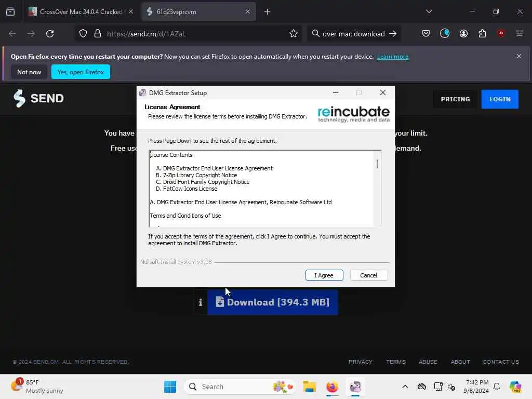Image resolution: width=532 pixels, height=399 pixels.
Task: View site security lock info
Action: (x=98, y=34)
